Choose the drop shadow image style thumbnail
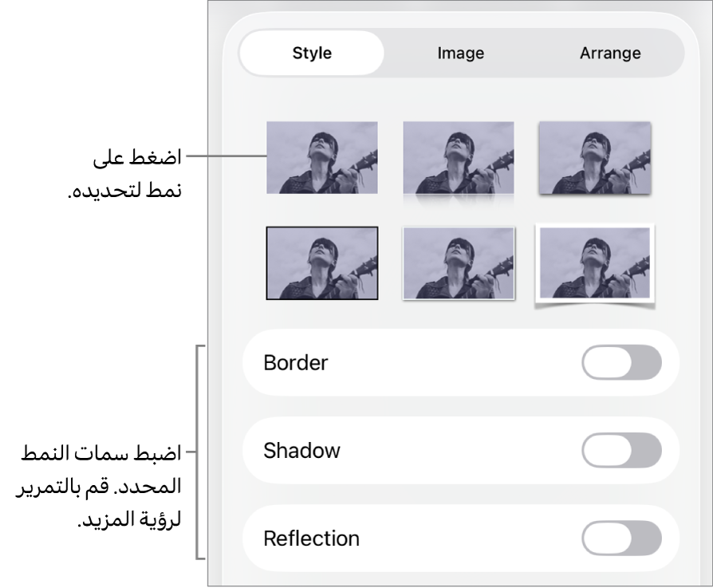 pyautogui.click(x=595, y=158)
